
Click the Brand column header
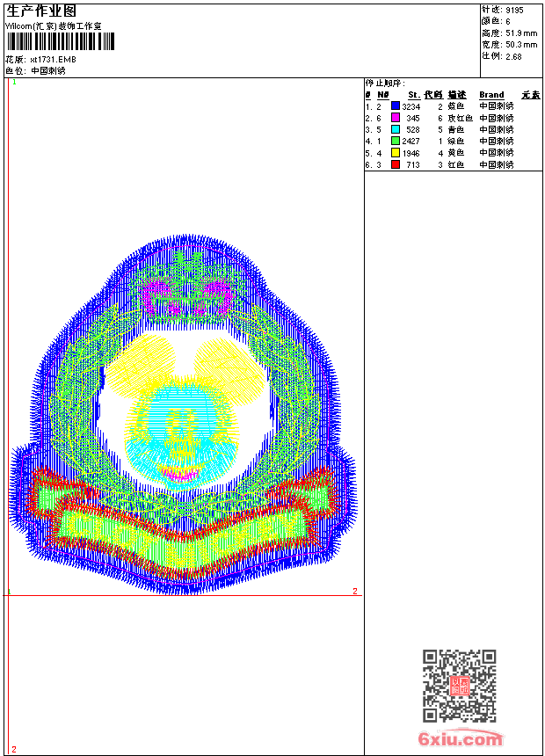[x=491, y=95]
